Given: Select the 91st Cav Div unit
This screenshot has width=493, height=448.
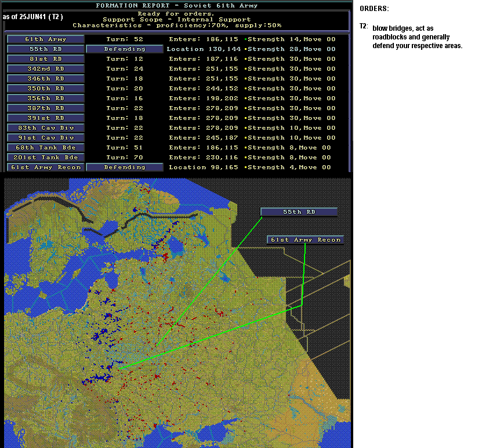Looking at the screenshot, I should pyautogui.click(x=46, y=137).
